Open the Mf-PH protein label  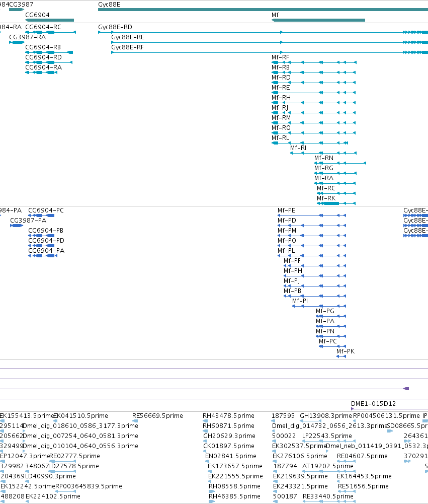(x=293, y=271)
